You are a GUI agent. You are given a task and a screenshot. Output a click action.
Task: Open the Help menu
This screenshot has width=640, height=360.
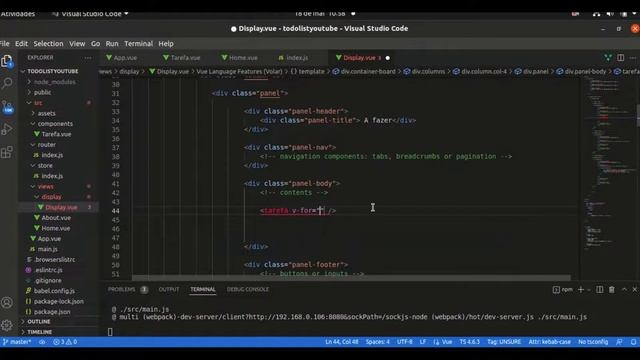166,44
